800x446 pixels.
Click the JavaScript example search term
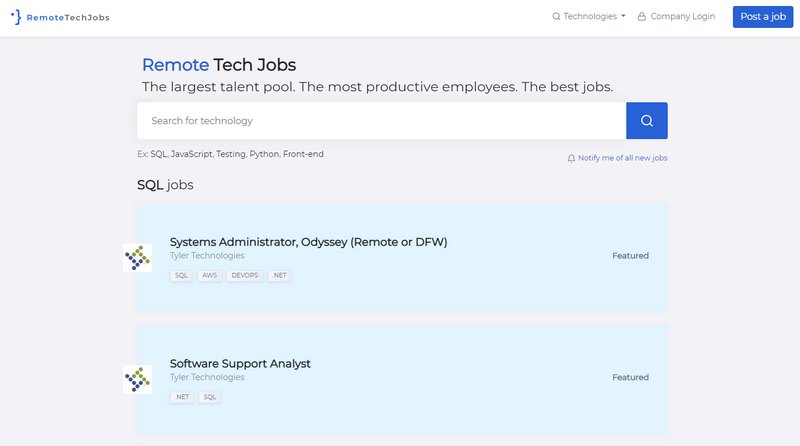[191, 154]
